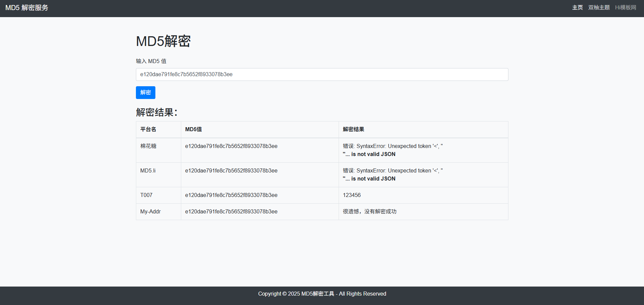Select the 平台名 column header
Screen dimensions: 644x305
click(x=148, y=130)
